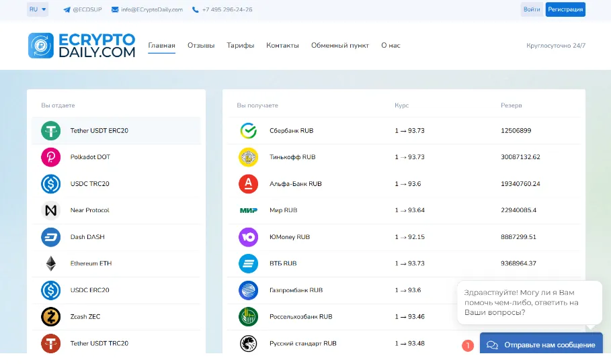Select the Dash DASH icon

(x=50, y=237)
